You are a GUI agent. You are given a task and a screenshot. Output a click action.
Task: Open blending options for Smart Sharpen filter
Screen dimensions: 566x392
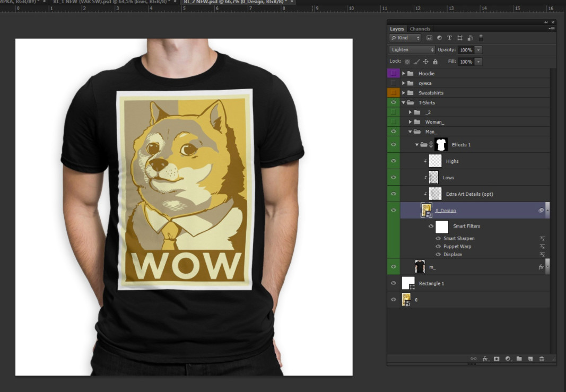click(542, 239)
